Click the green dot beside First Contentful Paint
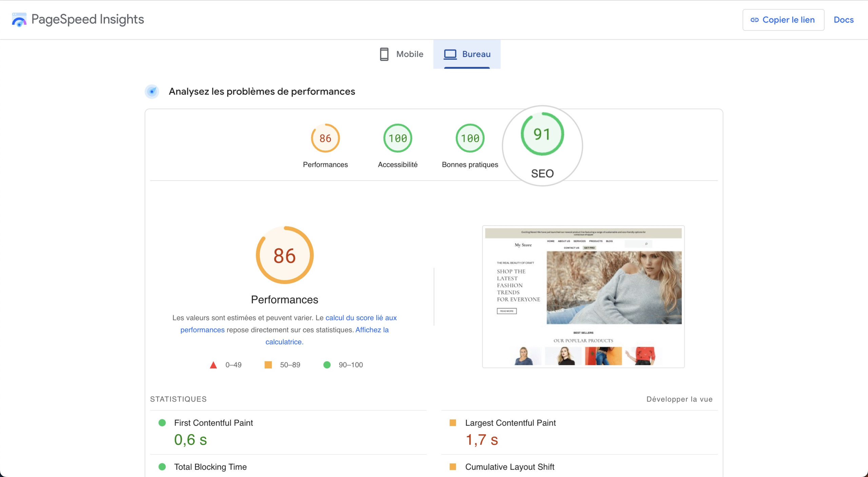 point(162,423)
